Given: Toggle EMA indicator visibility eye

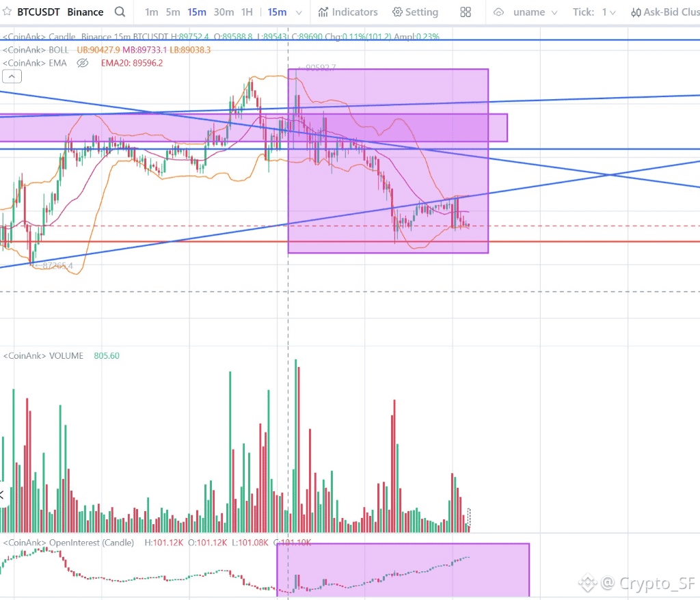Looking at the screenshot, I should 83,63.
